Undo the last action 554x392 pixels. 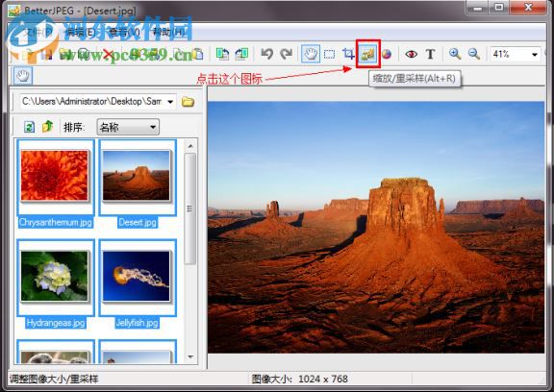tap(267, 54)
